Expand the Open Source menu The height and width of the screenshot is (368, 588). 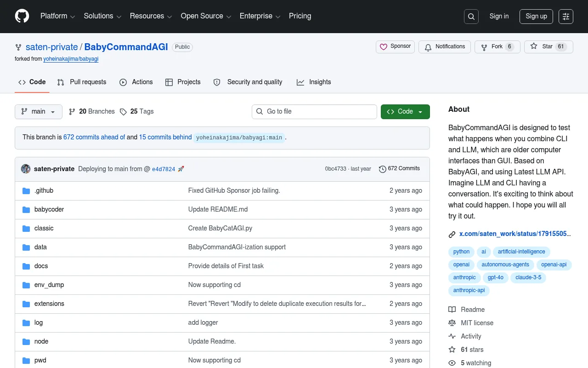206,16
